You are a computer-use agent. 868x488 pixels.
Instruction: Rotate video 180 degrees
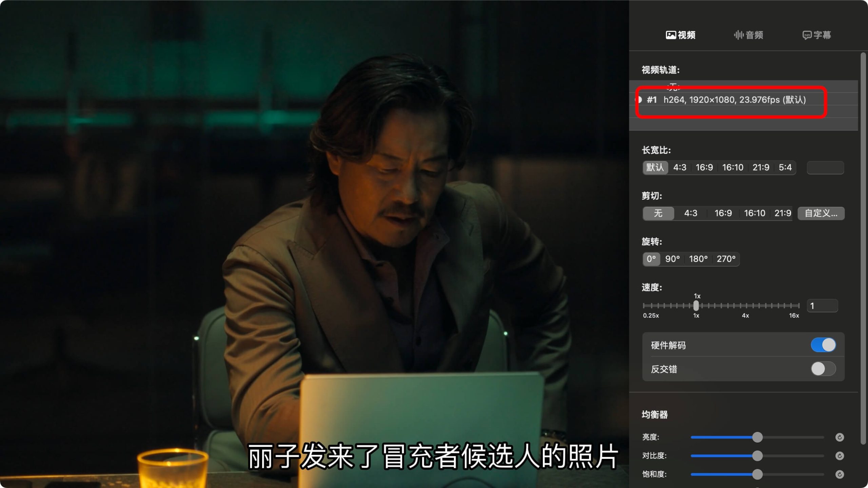pos(699,259)
